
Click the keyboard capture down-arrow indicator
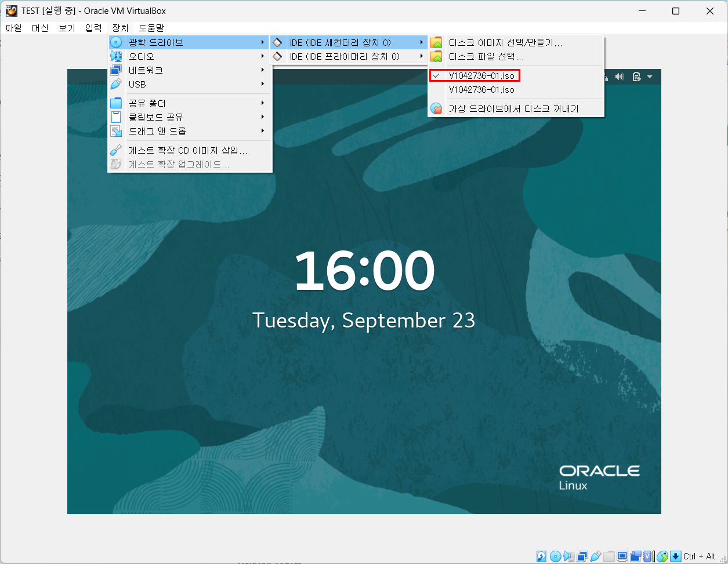[x=676, y=556]
